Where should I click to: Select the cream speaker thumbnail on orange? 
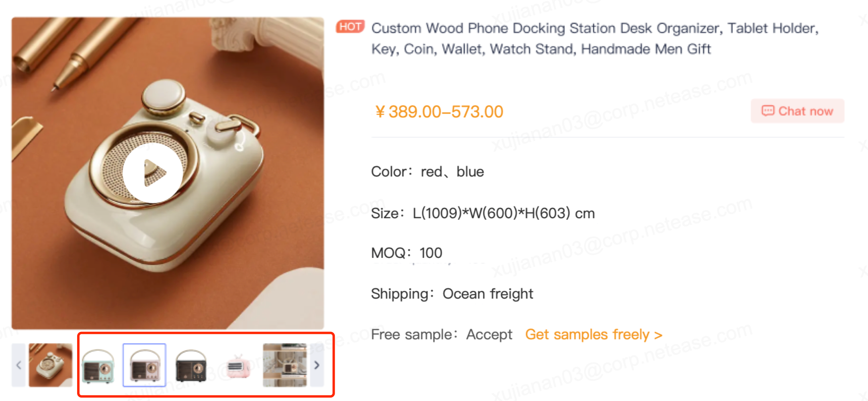click(x=51, y=365)
